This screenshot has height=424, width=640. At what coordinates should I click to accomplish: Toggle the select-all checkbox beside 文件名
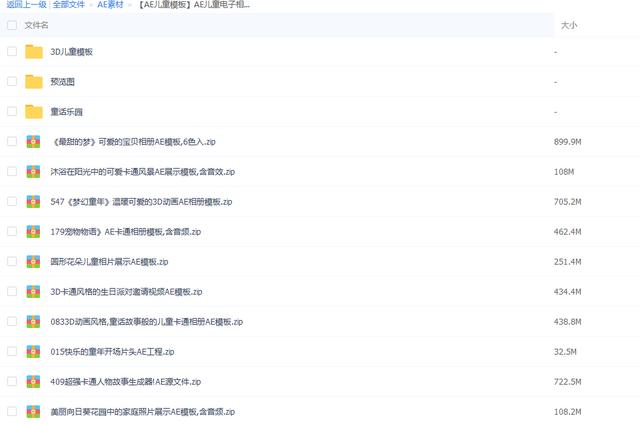12,25
